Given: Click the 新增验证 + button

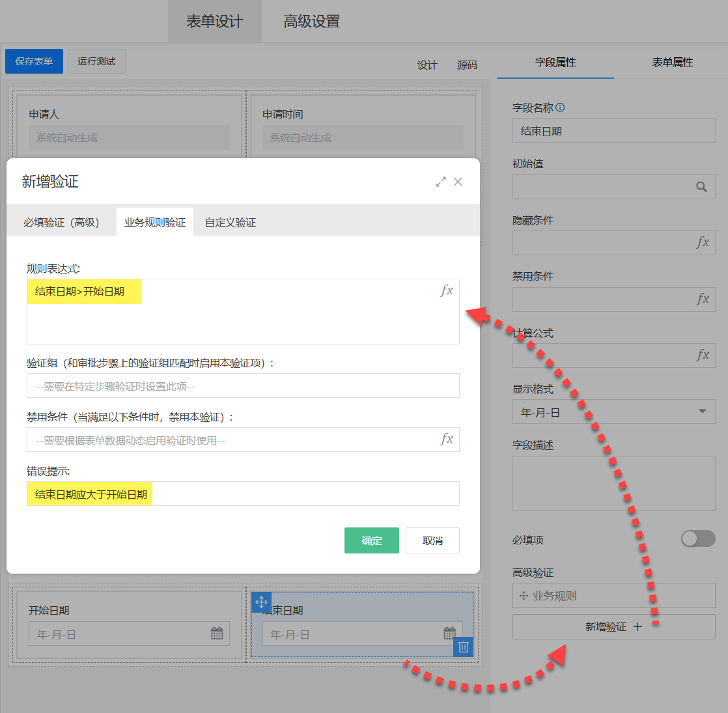Looking at the screenshot, I should click(613, 626).
